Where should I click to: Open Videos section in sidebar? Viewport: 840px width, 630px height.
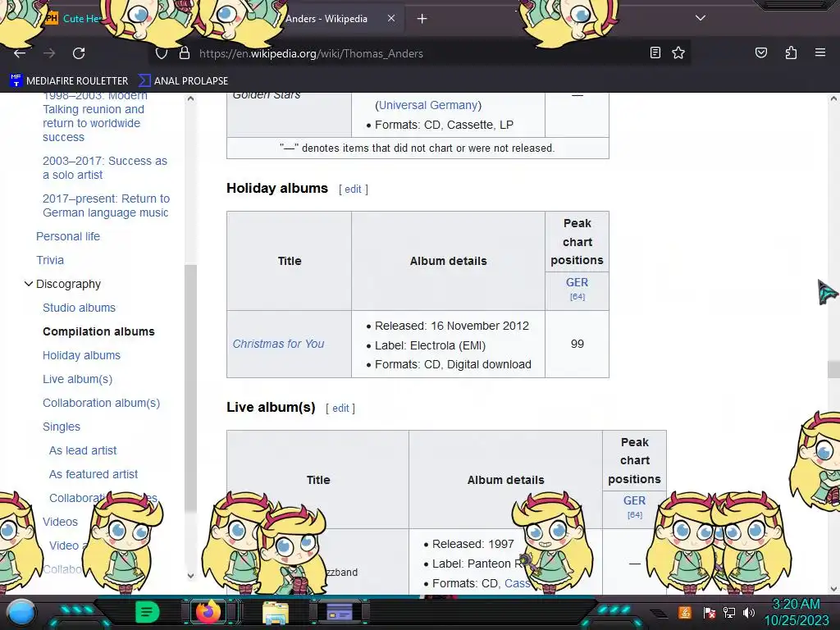point(60,522)
